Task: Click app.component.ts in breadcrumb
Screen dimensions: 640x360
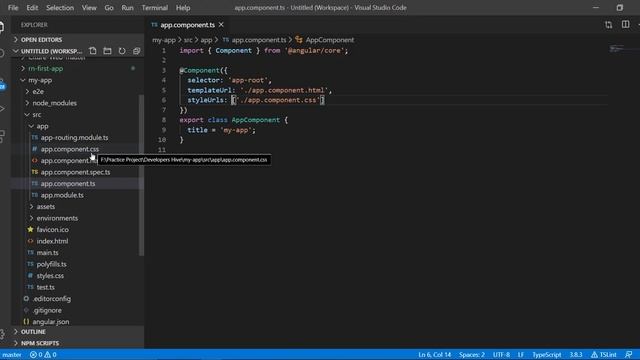Action: pyautogui.click(x=259, y=40)
